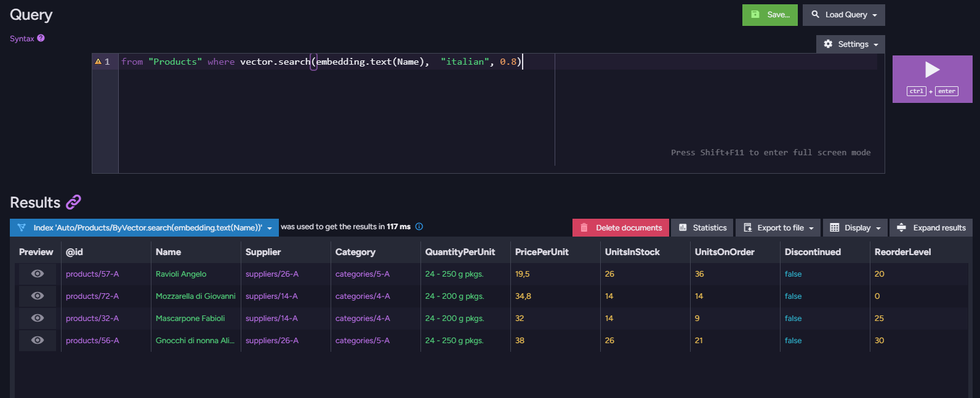Open the suppliers/26-A link in first row
Screen dimensions: 980x398
[x=272, y=274]
